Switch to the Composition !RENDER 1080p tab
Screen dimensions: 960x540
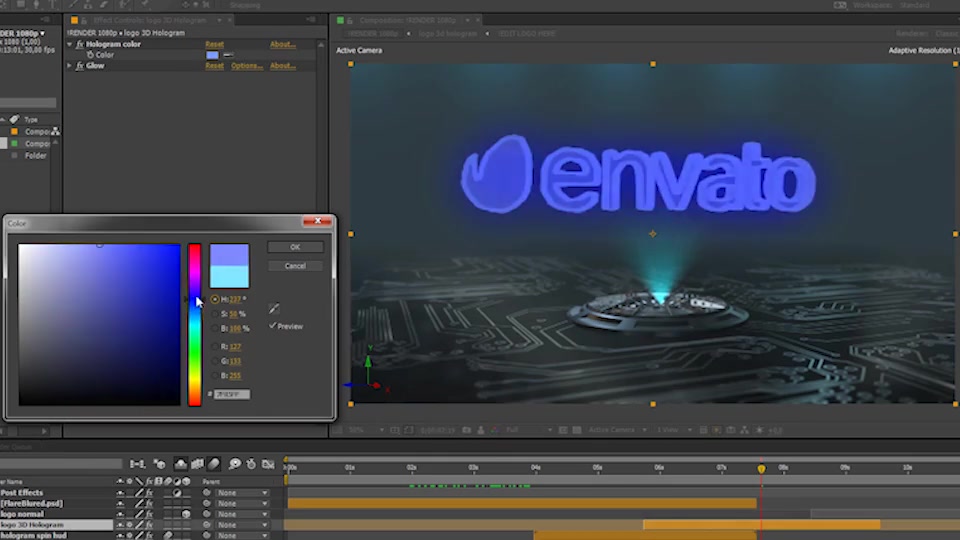(407, 20)
